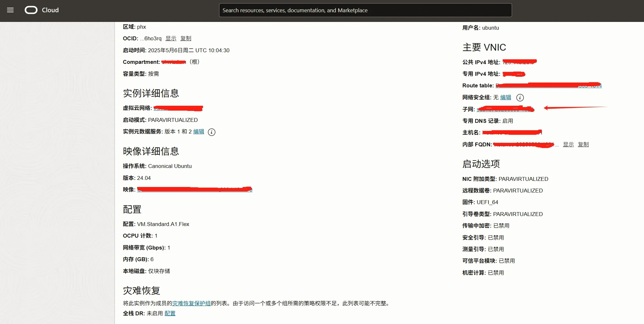Select the 网络带宽 (Gbps) text
The height and width of the screenshot is (324, 644).
146,248
